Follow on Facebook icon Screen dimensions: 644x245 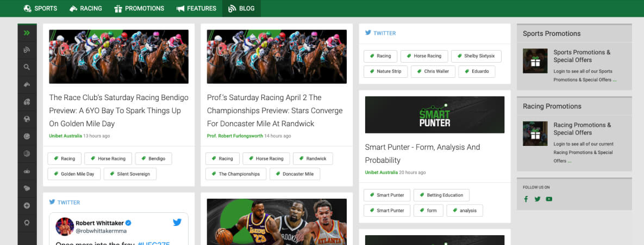(526, 199)
